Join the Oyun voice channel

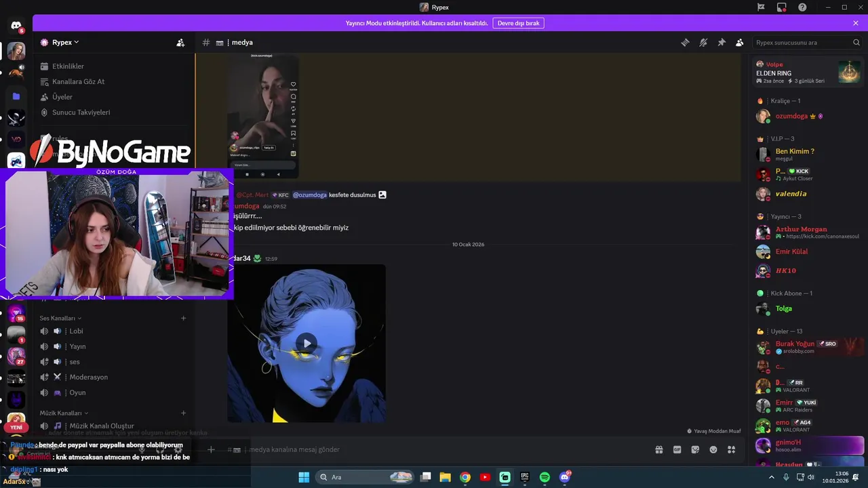click(x=77, y=392)
